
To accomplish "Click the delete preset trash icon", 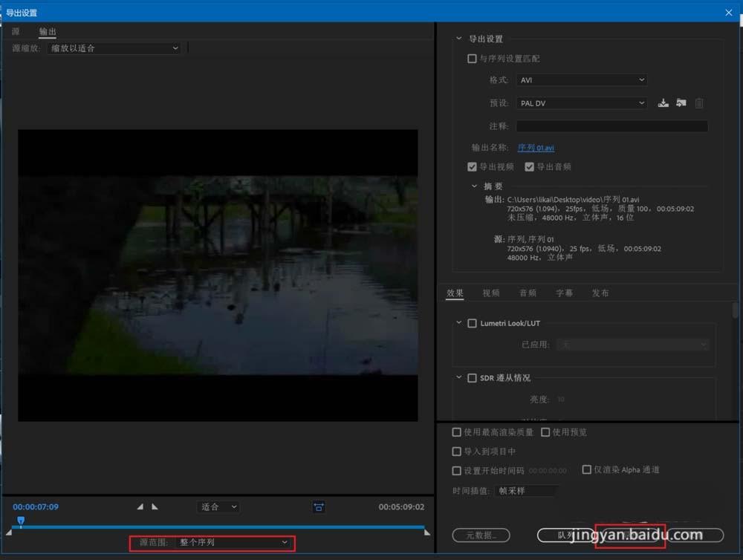I will pyautogui.click(x=699, y=103).
